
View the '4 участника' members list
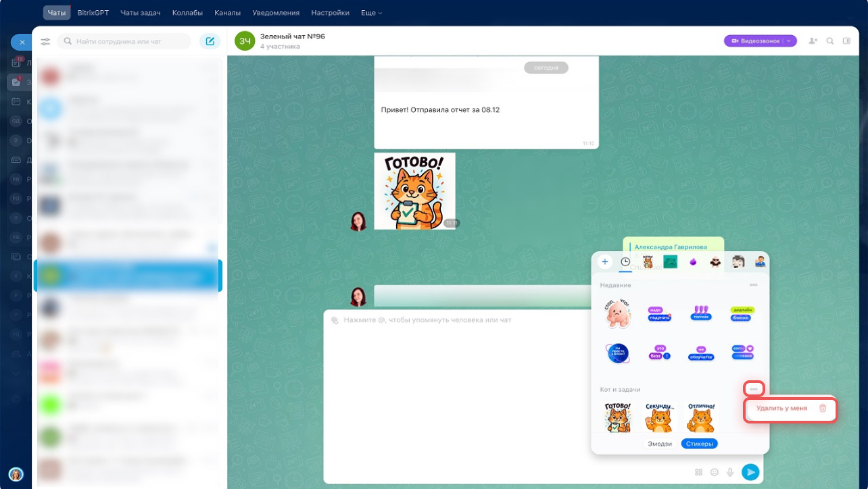click(x=280, y=47)
